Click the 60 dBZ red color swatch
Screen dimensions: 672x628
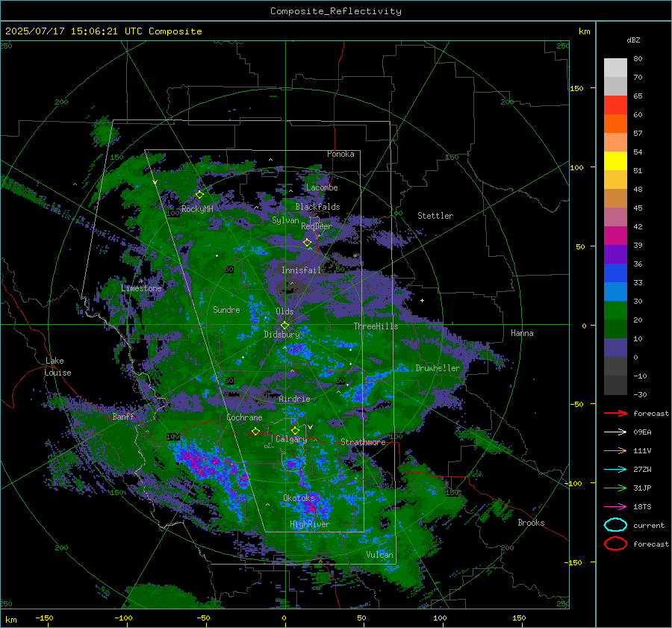(615, 105)
